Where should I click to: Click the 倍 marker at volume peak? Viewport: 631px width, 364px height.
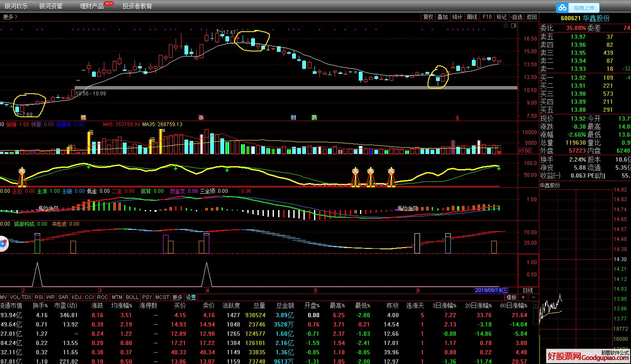pyautogui.click(x=91, y=132)
